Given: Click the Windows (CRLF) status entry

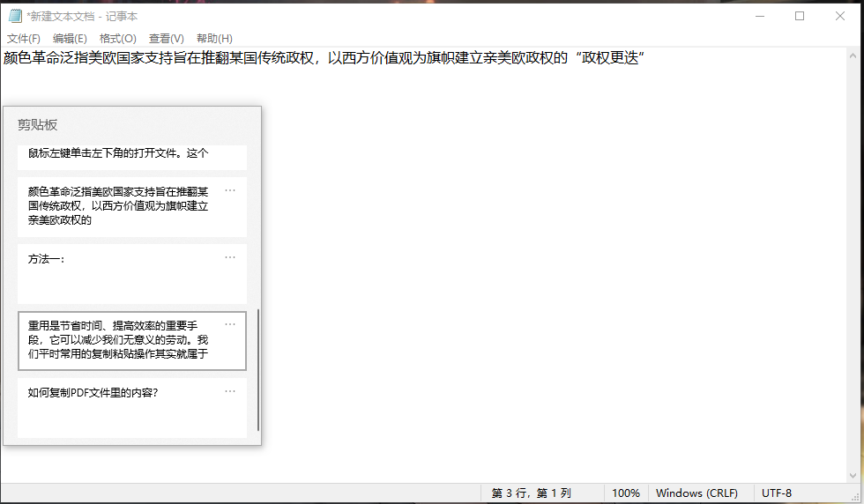Looking at the screenshot, I should click(x=697, y=493).
